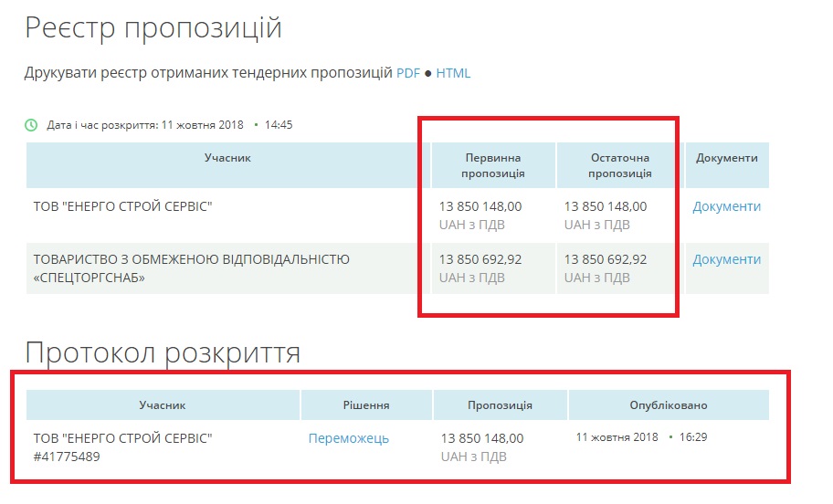The image size is (833, 504).
Task: Select the СПЕЦТОРГСНАБ participant name
Action: pos(191,268)
